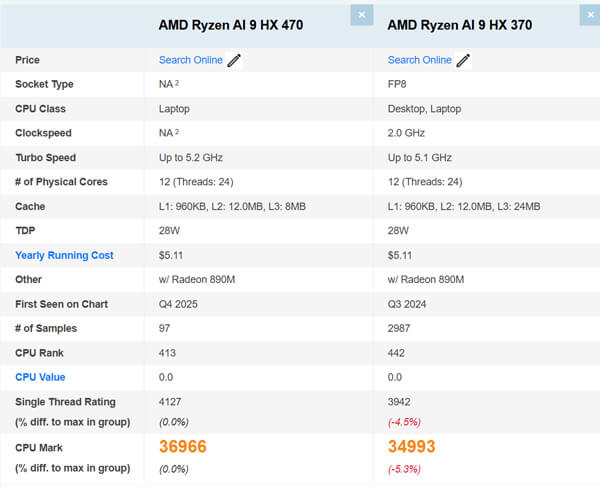Click the # of Samples row label
This screenshot has width=600, height=489.
pyautogui.click(x=46, y=328)
